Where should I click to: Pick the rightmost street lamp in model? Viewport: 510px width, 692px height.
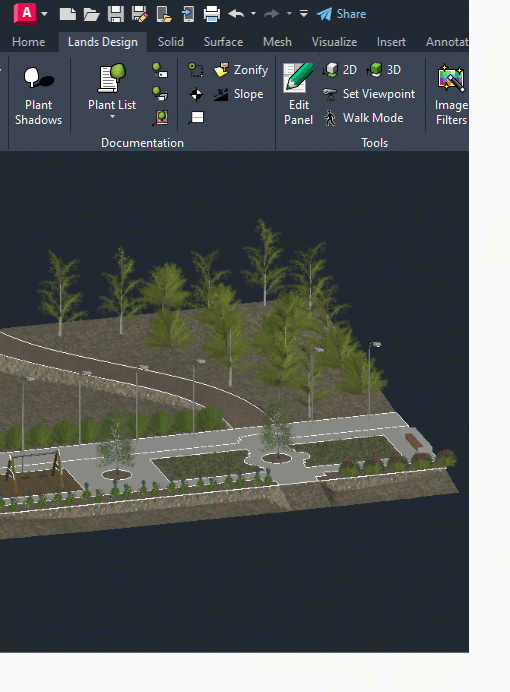pyautogui.click(x=371, y=379)
